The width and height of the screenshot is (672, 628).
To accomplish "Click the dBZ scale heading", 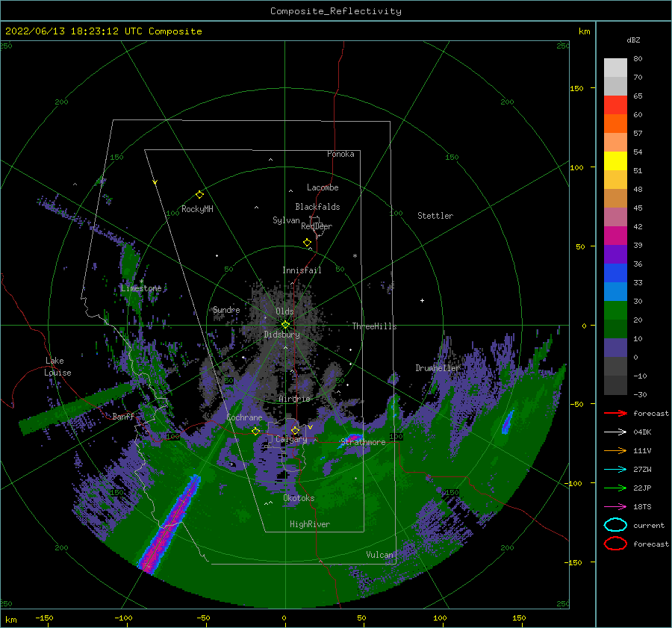I will pyautogui.click(x=633, y=40).
